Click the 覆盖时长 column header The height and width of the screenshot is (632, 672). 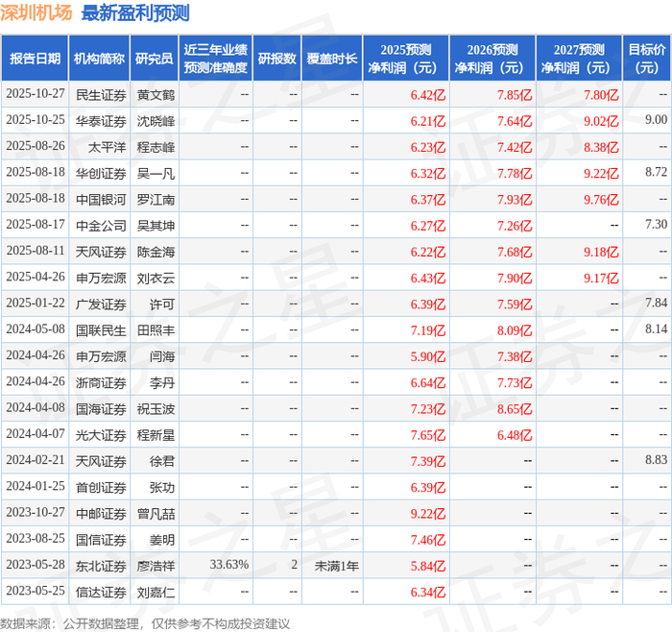coord(332,59)
